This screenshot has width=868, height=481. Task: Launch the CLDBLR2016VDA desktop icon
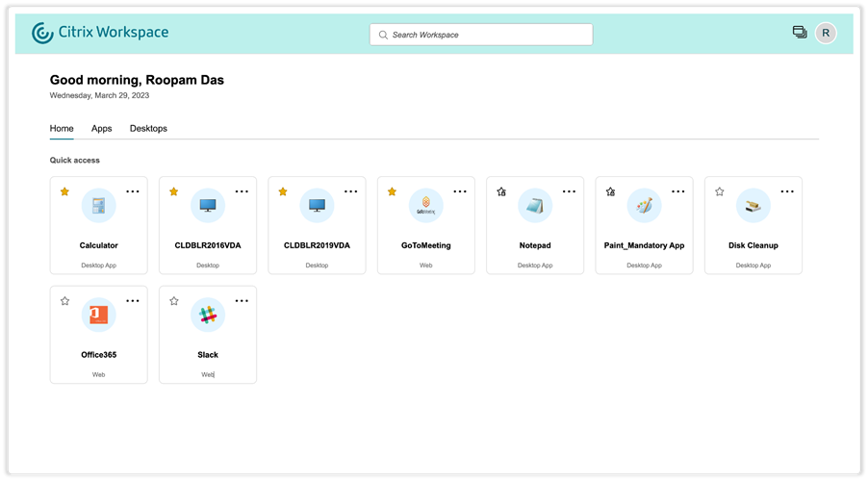(x=208, y=206)
